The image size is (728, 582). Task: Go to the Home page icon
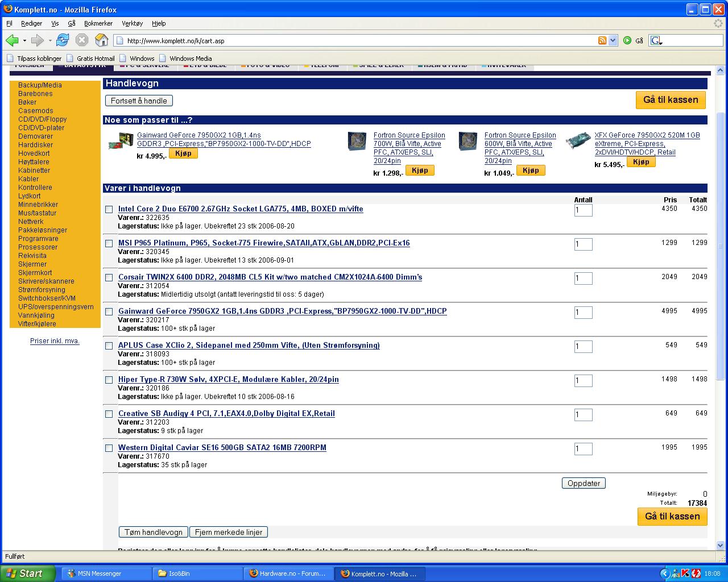101,40
